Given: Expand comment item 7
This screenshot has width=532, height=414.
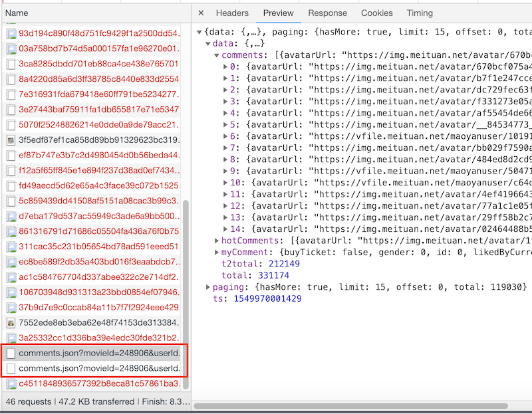Looking at the screenshot, I should tap(225, 148).
